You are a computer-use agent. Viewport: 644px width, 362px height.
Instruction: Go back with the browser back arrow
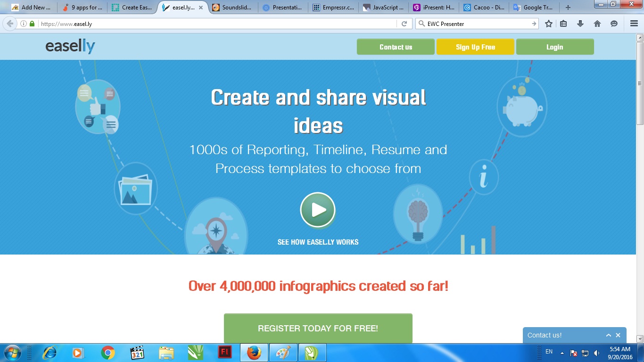tap(10, 24)
